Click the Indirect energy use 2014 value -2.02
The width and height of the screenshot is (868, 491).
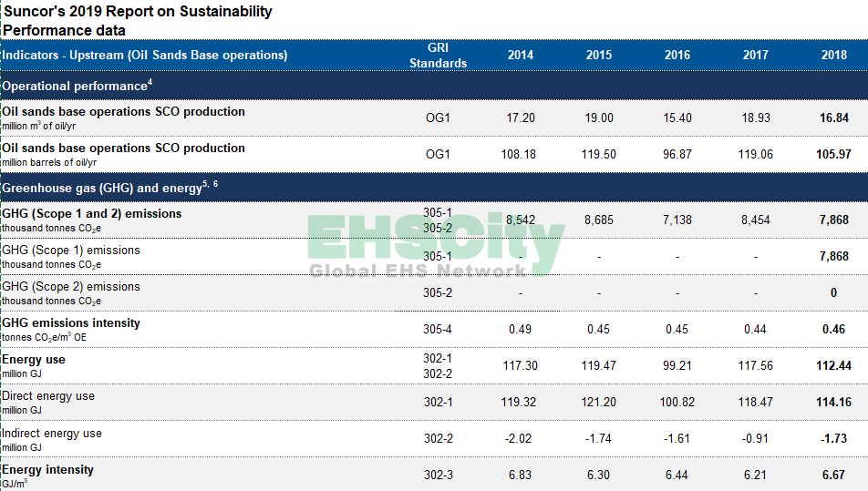[x=519, y=438]
